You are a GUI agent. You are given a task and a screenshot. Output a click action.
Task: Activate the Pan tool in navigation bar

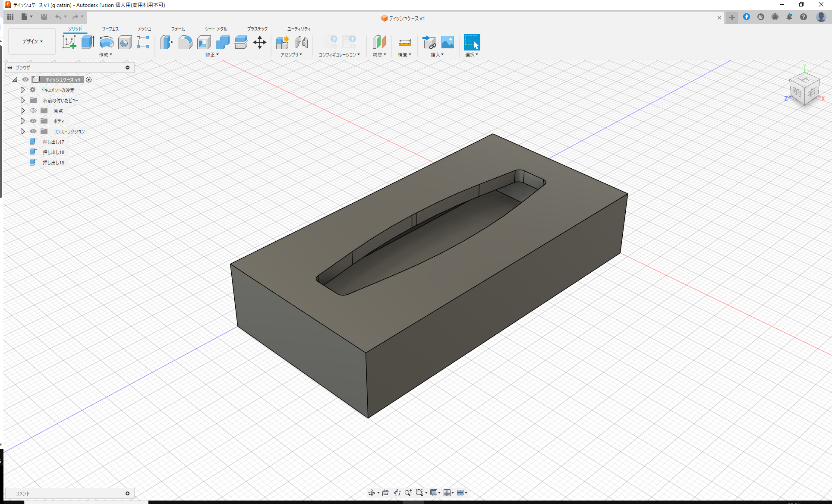point(397,492)
